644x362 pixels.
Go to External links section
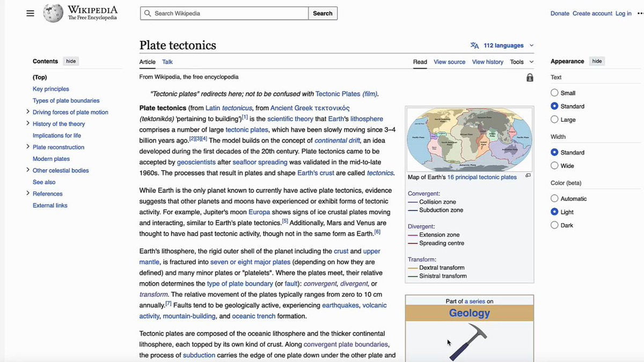(x=50, y=205)
